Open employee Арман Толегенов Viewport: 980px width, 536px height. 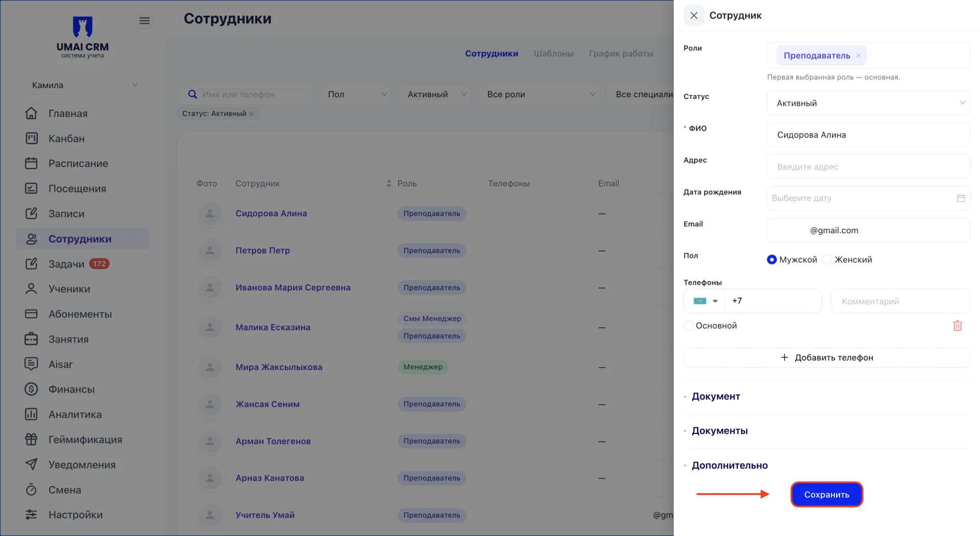(273, 442)
